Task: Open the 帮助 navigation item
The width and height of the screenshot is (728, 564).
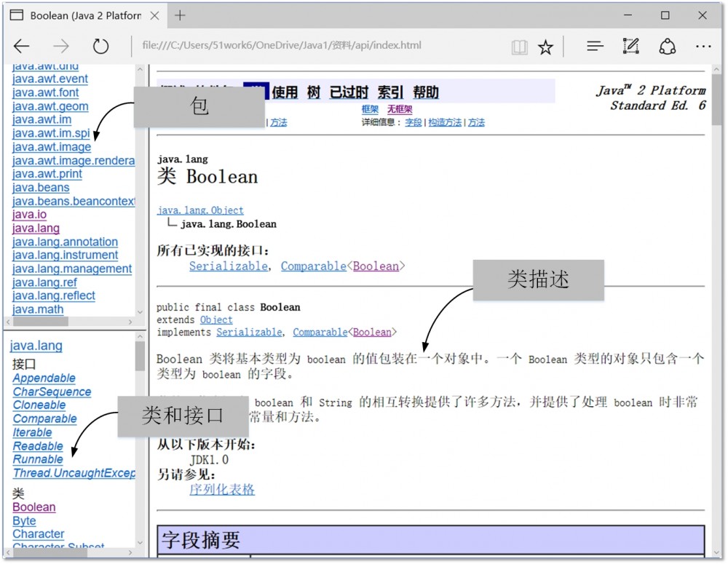Action: coord(426,92)
